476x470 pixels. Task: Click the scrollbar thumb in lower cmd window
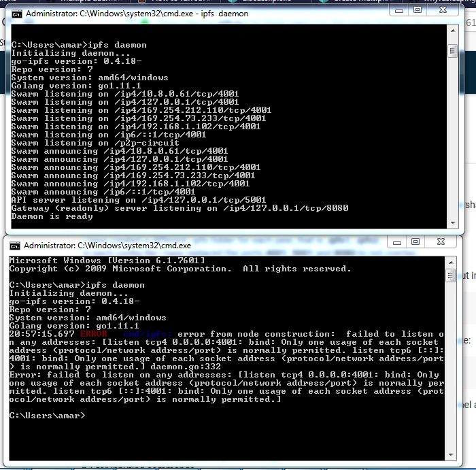tap(450, 275)
